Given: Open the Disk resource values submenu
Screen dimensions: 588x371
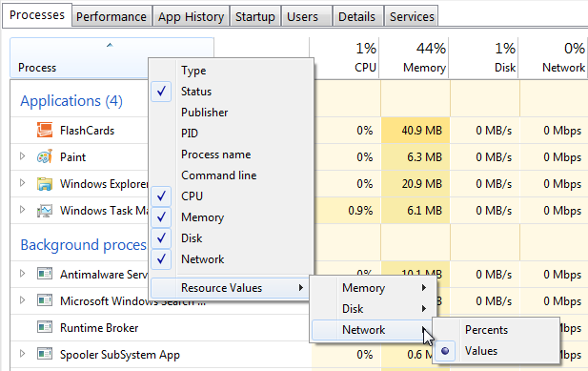Looking at the screenshot, I should 374,309.
